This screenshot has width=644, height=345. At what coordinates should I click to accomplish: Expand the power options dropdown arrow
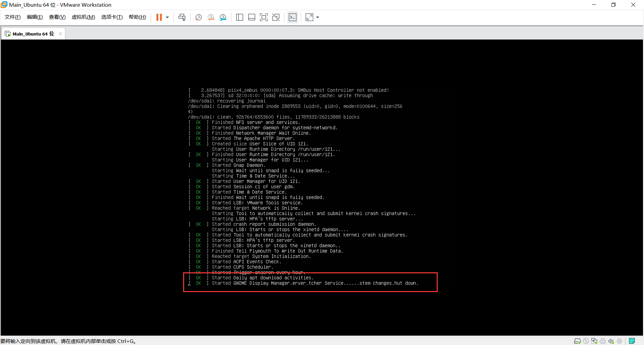point(167,17)
